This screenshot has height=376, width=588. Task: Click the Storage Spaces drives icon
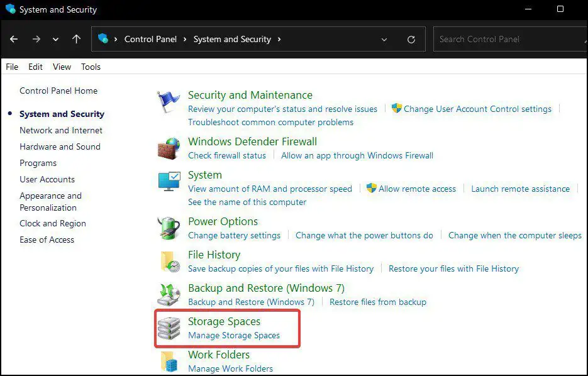169,328
